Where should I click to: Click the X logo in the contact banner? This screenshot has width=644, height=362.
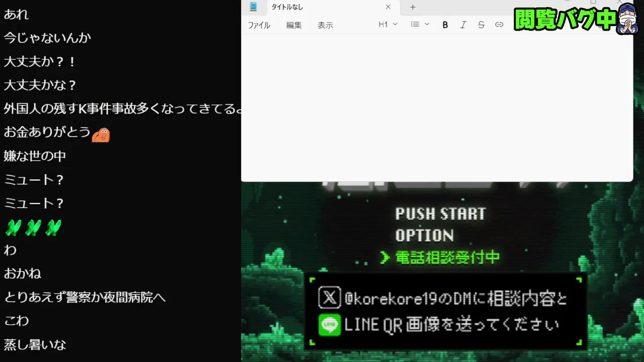(x=330, y=297)
